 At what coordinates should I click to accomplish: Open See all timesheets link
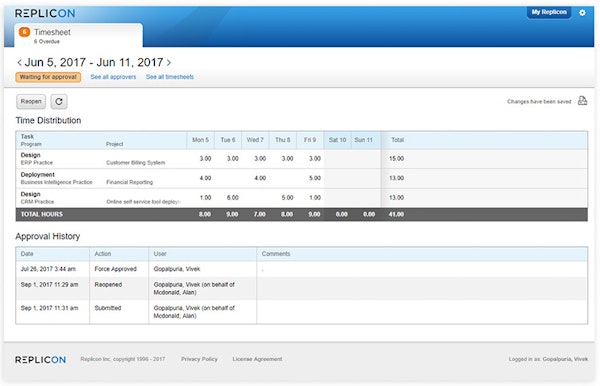click(x=170, y=77)
